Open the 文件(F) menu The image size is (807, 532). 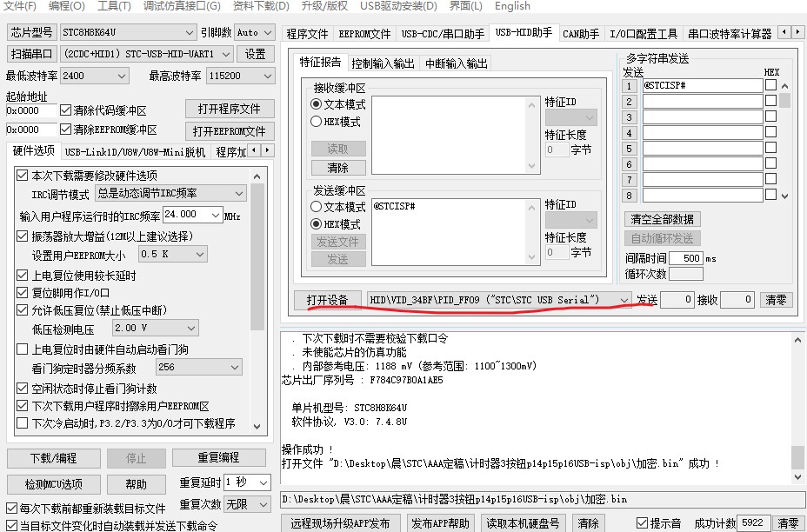click(19, 6)
